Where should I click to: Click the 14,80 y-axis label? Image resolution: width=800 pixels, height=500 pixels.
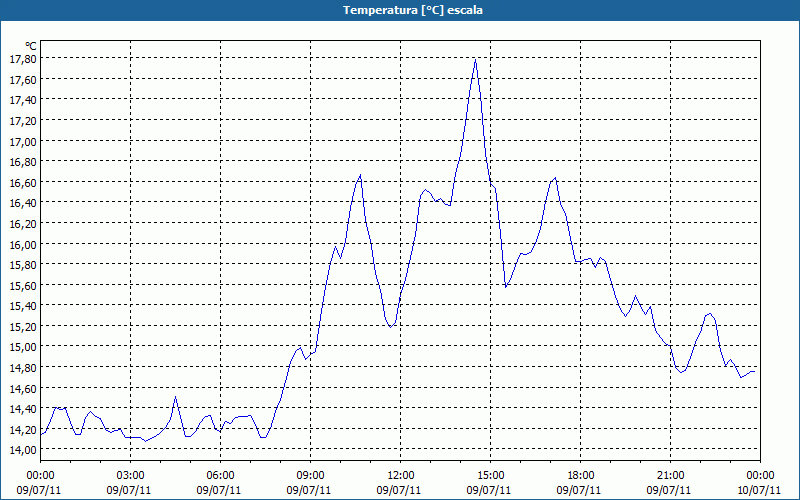pos(23,368)
